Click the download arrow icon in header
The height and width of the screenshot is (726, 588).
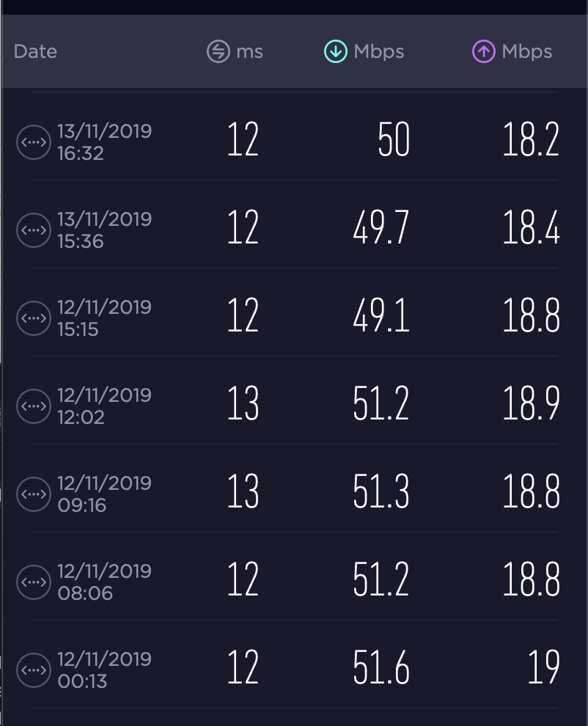pyautogui.click(x=335, y=52)
